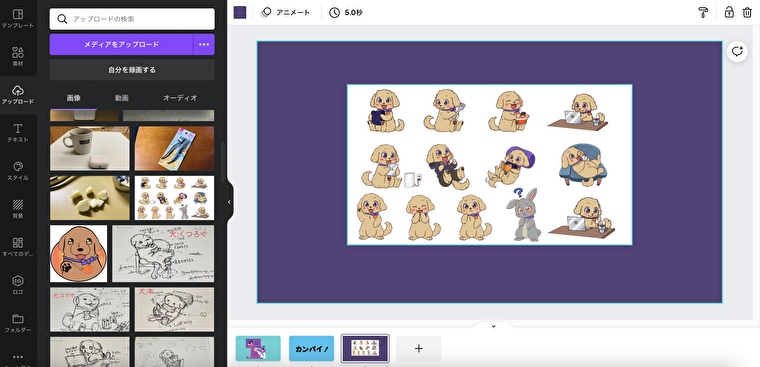760x367 pixels.
Task: Open the purple background color swatch
Action: tap(240, 13)
